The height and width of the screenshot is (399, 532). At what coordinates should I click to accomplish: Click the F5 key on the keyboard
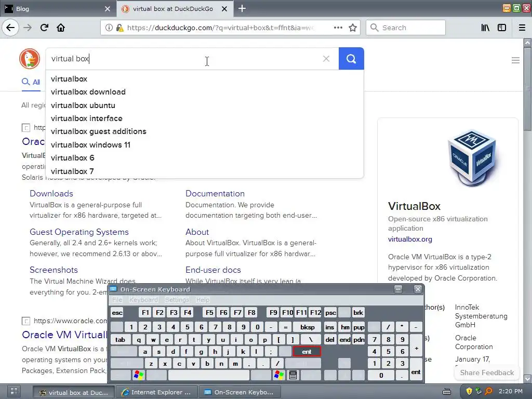click(209, 312)
